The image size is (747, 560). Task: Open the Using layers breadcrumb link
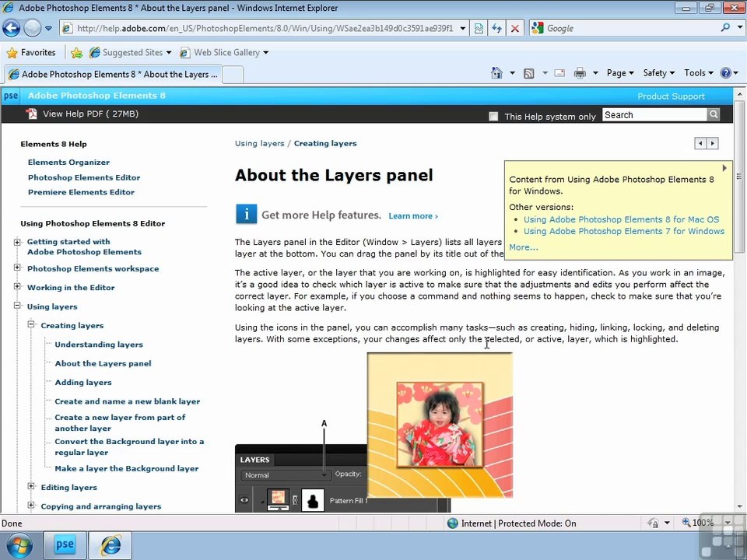[x=259, y=143]
